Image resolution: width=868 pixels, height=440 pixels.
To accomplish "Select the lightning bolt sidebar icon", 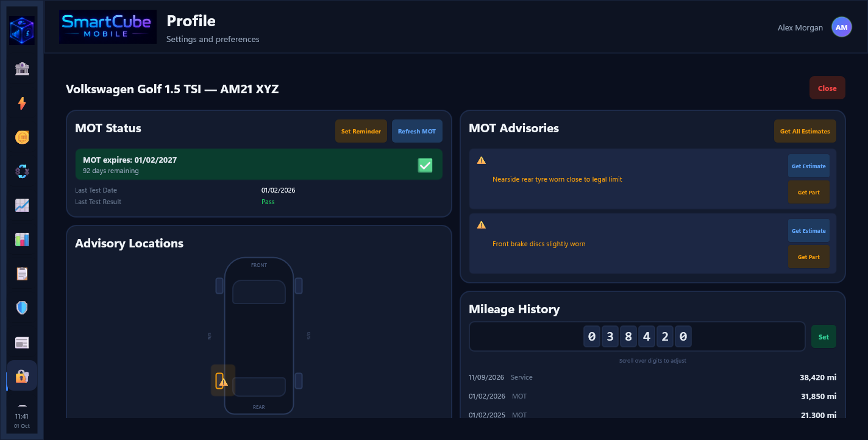I will [22, 103].
